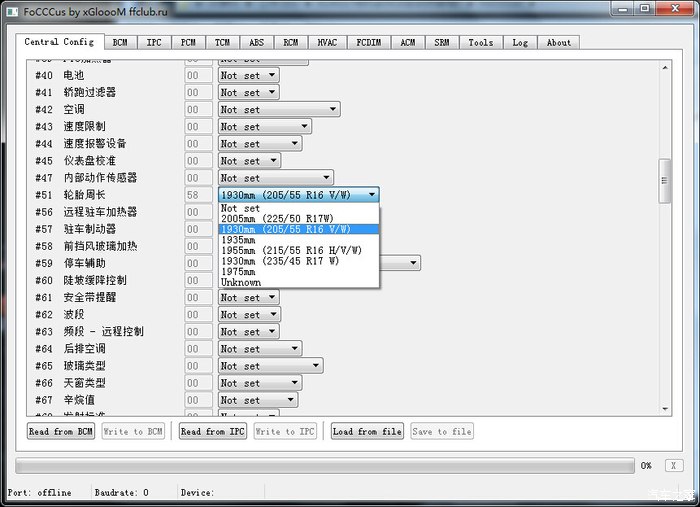Click the scrollbar down arrow
Viewport: 700px width, 507px height.
(663, 408)
